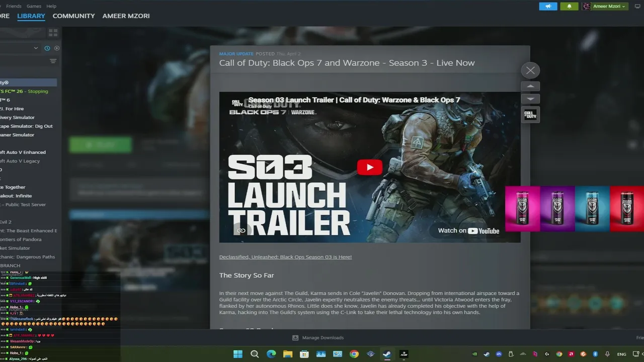Launch Google Chrome from taskbar
Screen dimensions: 644x362
pos(354,354)
